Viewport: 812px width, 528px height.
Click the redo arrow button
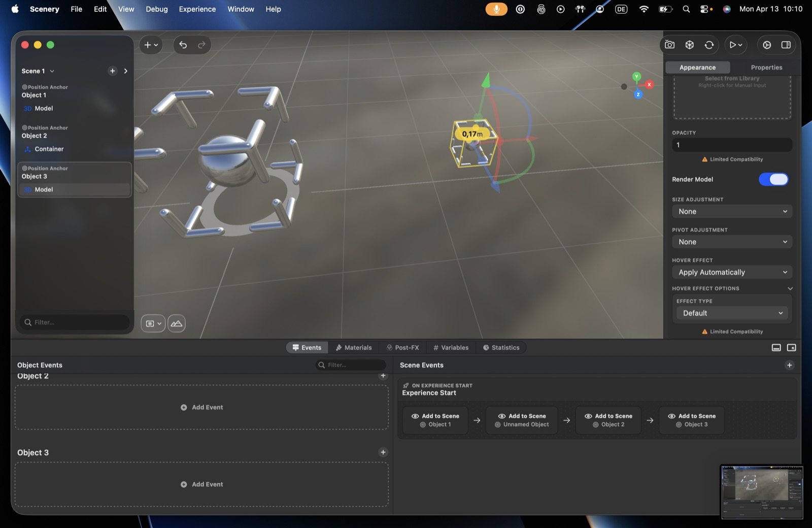[x=201, y=45]
